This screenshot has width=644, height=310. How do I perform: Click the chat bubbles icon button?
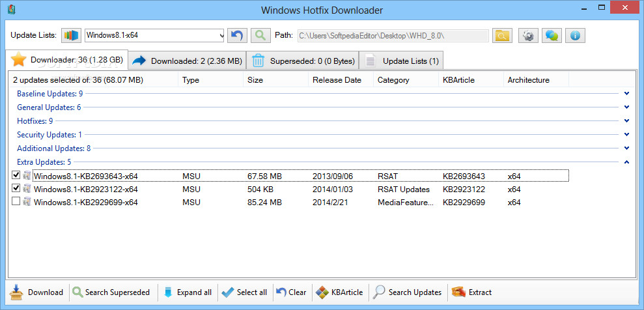(x=552, y=35)
